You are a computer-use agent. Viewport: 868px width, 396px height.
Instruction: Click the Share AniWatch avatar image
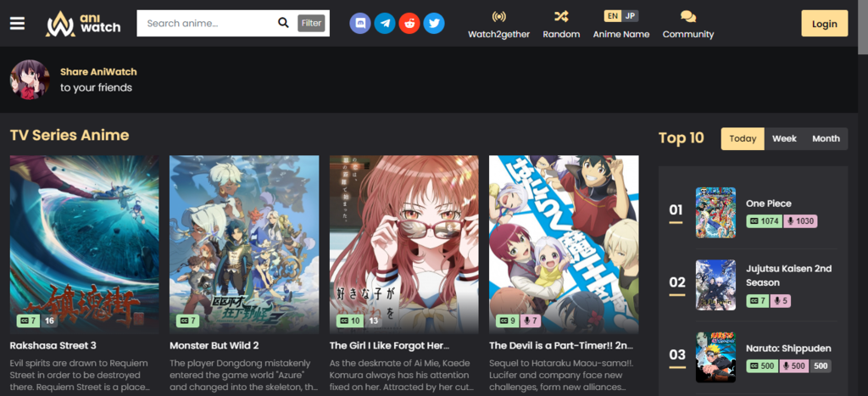(x=30, y=80)
